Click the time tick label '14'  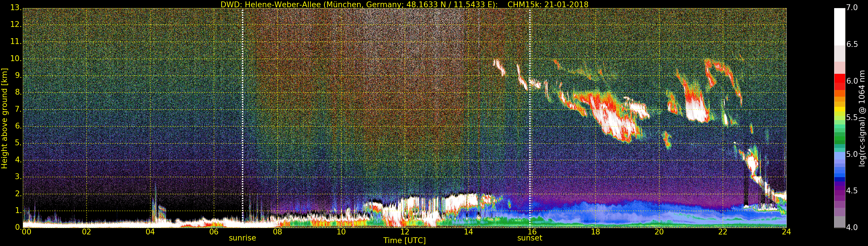coord(468,232)
